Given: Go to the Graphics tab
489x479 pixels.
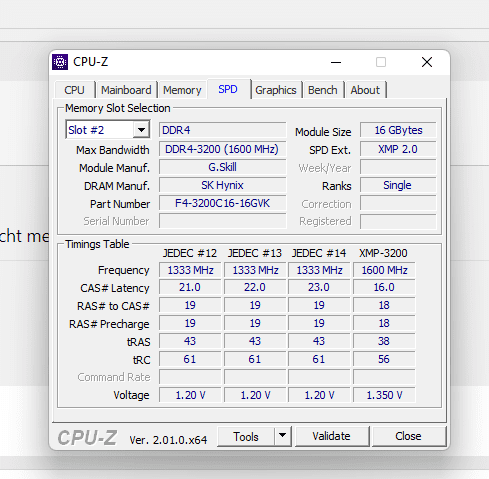Looking at the screenshot, I should [276, 90].
